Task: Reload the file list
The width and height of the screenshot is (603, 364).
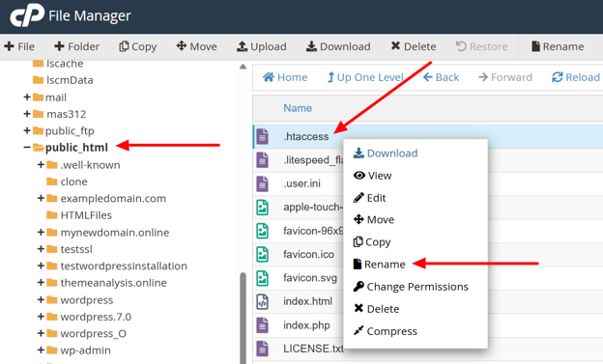Action: point(576,77)
